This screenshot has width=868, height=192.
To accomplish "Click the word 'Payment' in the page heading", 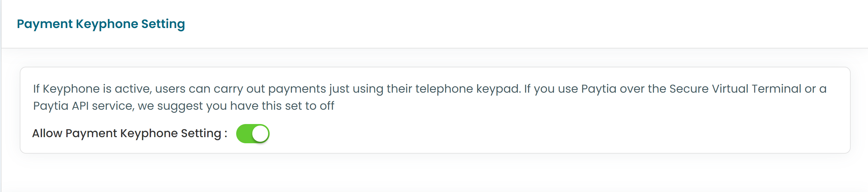I will 45,24.
